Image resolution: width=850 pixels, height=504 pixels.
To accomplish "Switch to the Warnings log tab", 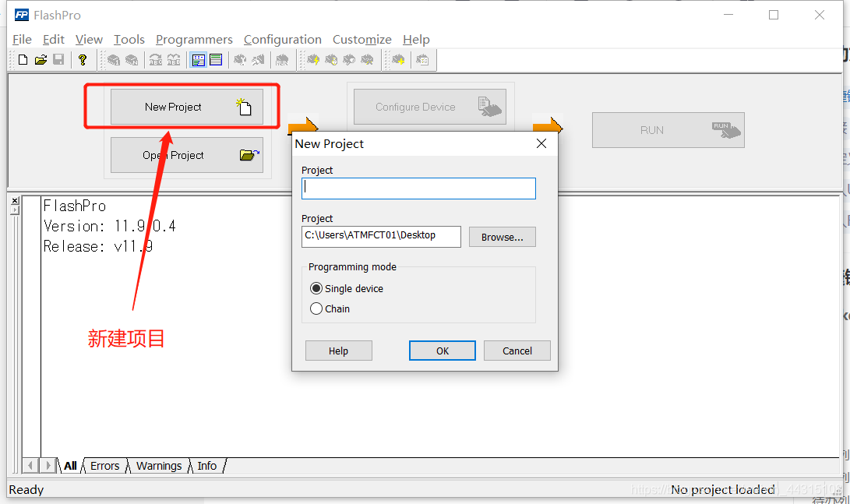I will point(159,466).
